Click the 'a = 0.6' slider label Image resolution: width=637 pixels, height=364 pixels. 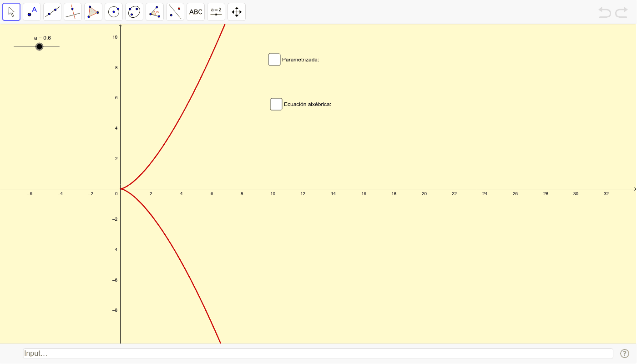tap(42, 38)
